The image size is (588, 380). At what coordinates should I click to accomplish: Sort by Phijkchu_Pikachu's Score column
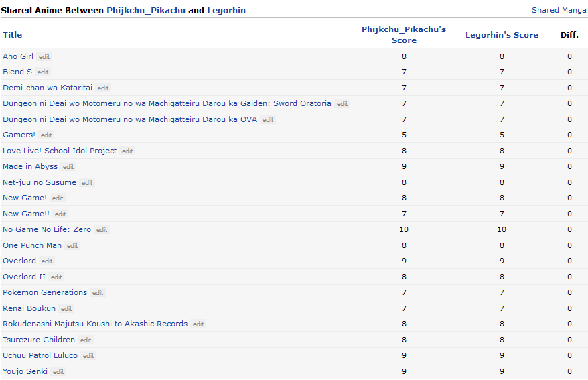pyautogui.click(x=404, y=35)
